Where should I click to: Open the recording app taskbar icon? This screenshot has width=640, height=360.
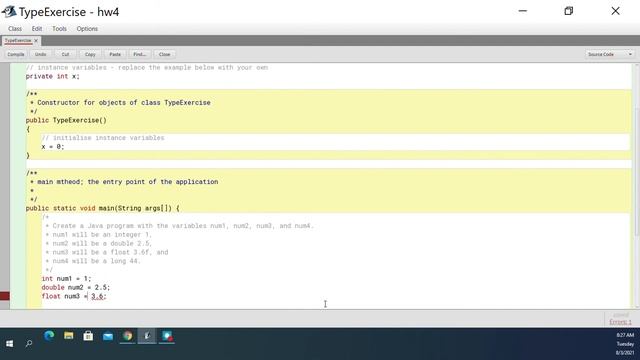point(167,336)
